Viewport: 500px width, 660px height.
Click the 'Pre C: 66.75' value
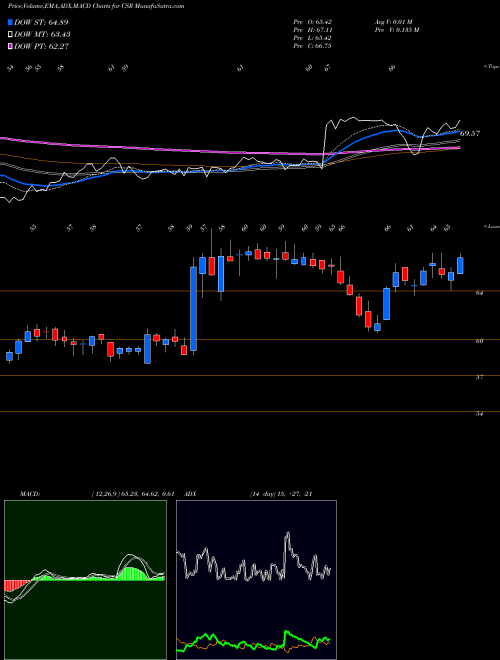coord(312,46)
